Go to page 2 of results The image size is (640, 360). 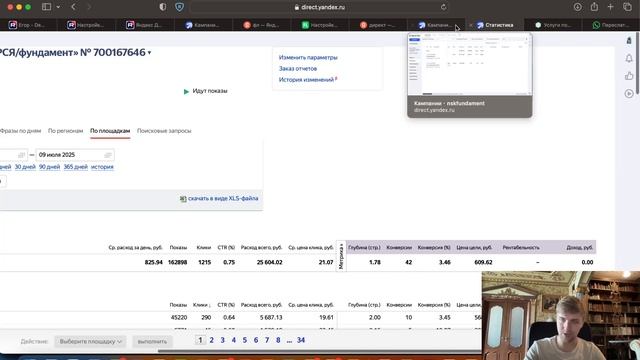[x=211, y=340]
